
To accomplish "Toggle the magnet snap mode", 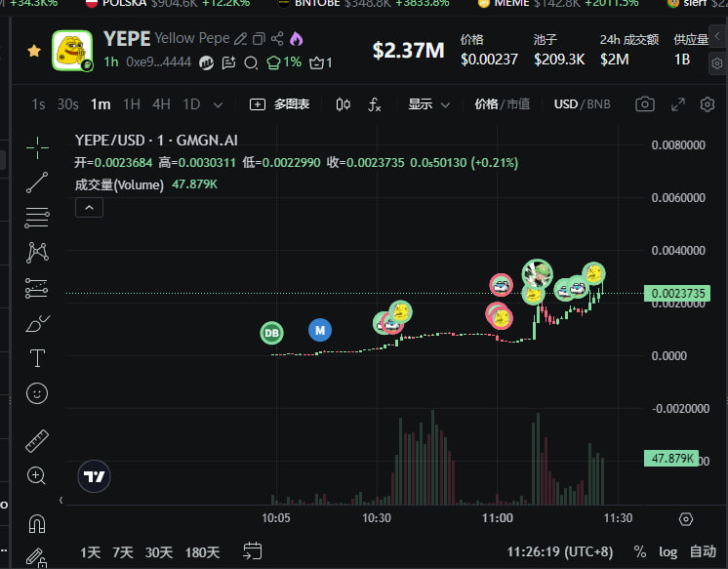I will click(x=37, y=524).
